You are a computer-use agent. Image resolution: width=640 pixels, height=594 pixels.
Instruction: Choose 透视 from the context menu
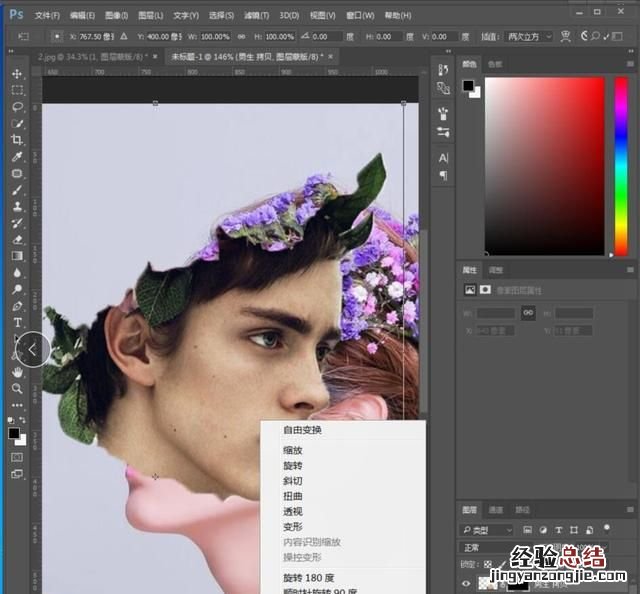[x=293, y=511]
